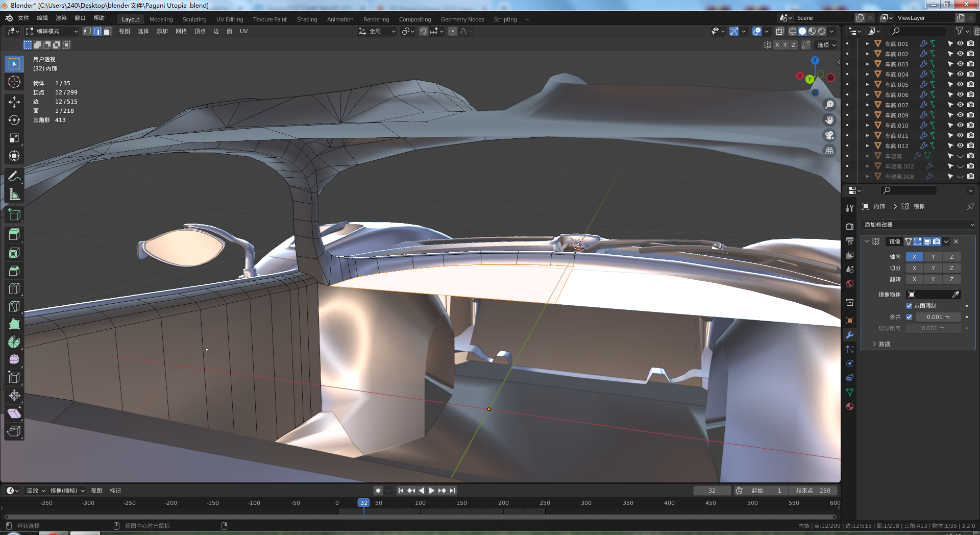Open the 文件 menu
This screenshot has height=535, width=980.
(23, 18)
